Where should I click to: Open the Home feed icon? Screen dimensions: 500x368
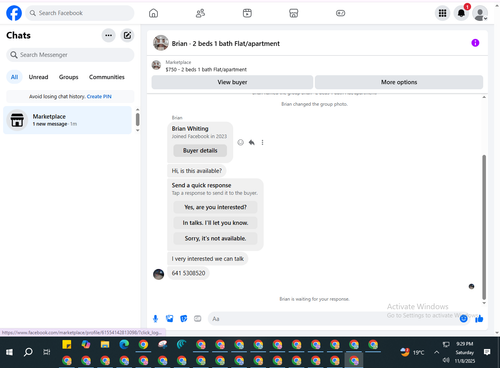[153, 13]
